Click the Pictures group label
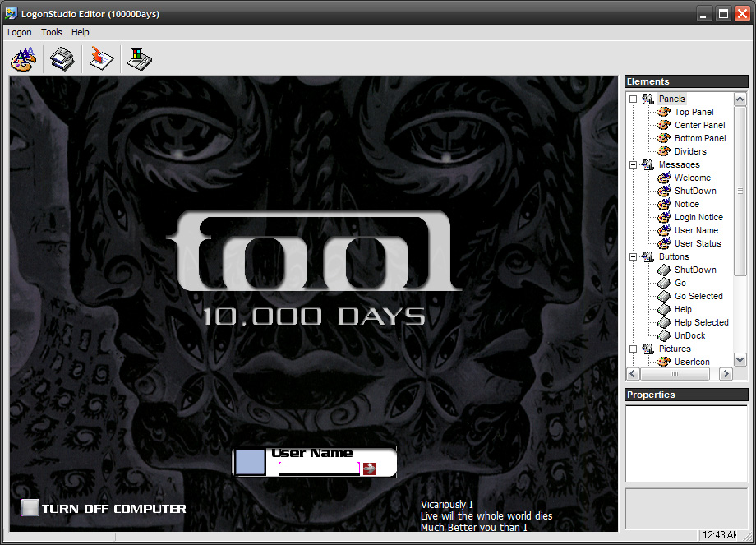Screen dimensions: 756x545 pos(675,349)
